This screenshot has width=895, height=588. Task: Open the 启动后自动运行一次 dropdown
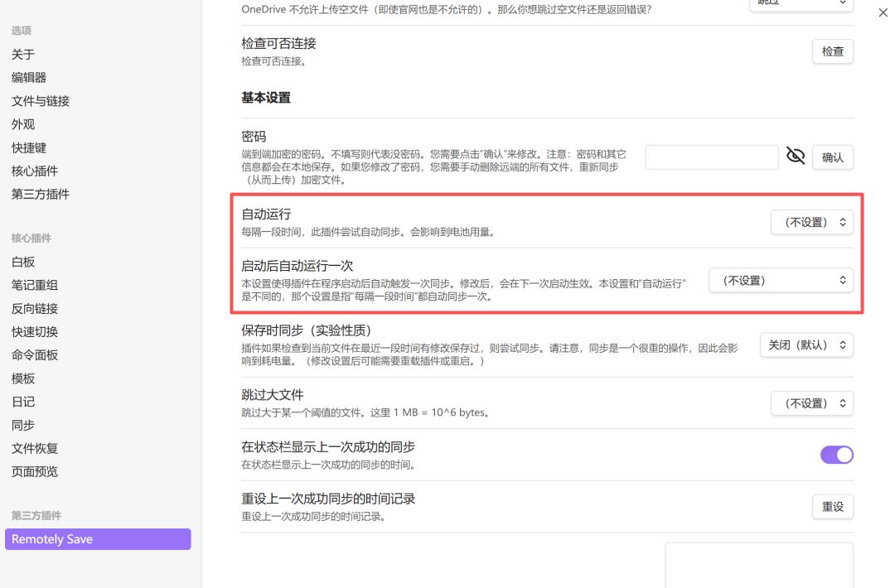(781, 281)
